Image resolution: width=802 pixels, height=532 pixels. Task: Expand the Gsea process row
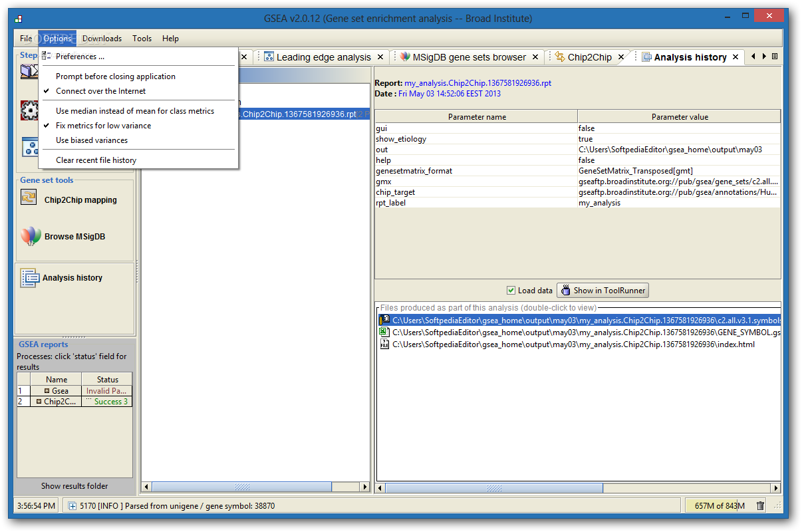click(x=47, y=391)
